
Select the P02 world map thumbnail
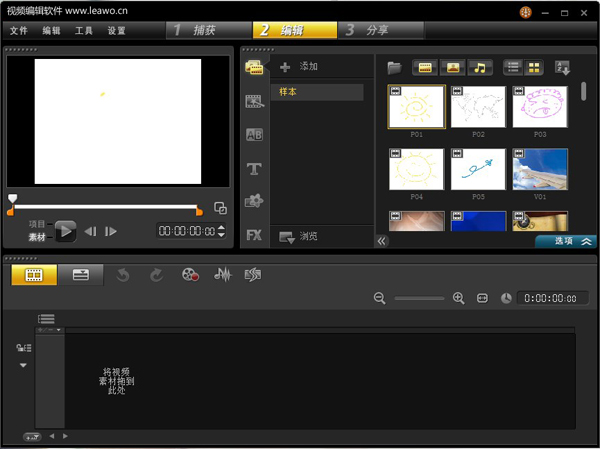[478, 107]
